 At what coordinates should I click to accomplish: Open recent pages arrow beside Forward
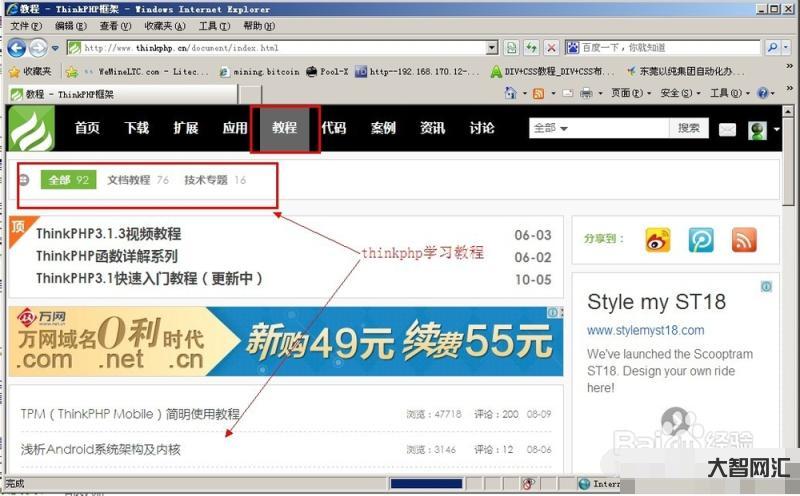55,48
